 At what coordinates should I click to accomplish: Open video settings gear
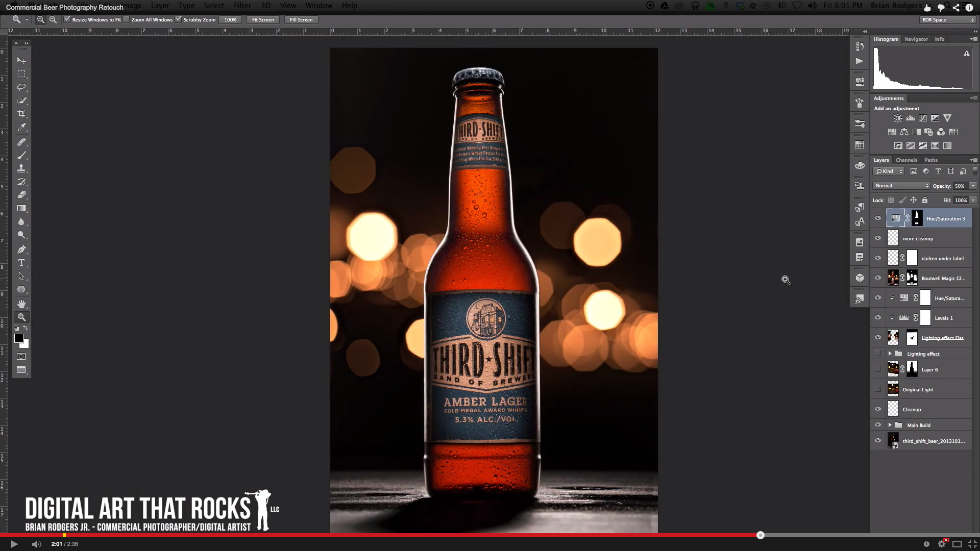pos(942,544)
